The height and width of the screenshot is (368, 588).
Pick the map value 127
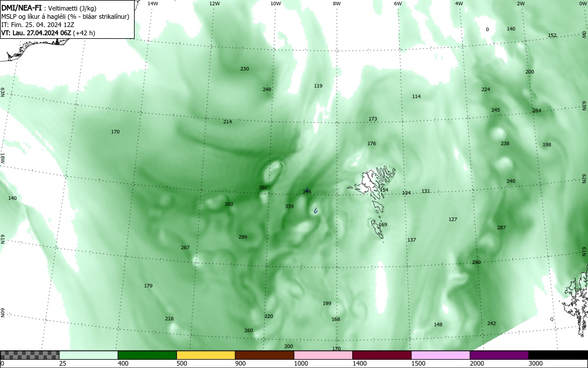click(x=453, y=219)
